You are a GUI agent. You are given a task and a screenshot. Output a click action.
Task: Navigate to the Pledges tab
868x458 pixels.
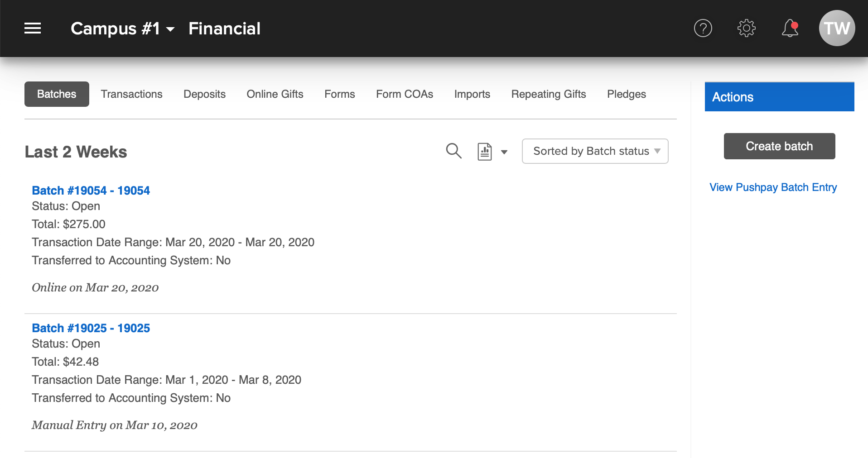(626, 94)
